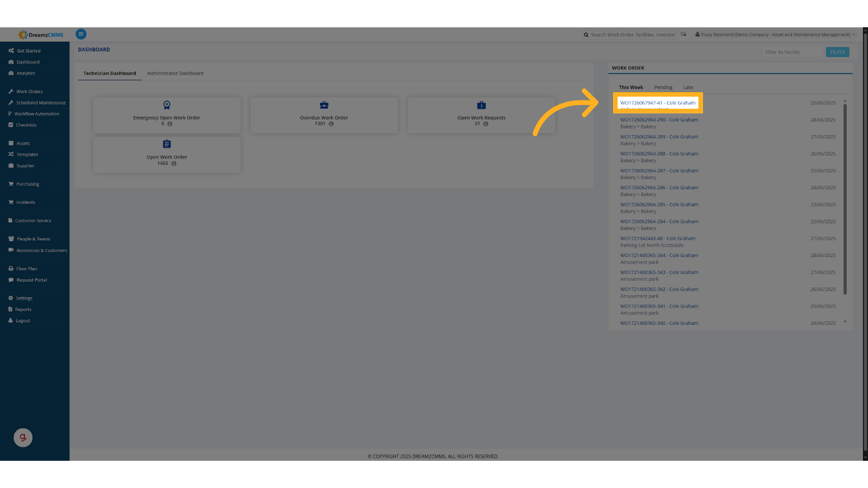Image resolution: width=868 pixels, height=488 pixels.
Task: Click the work order list scroll down arrow
Action: 845,322
